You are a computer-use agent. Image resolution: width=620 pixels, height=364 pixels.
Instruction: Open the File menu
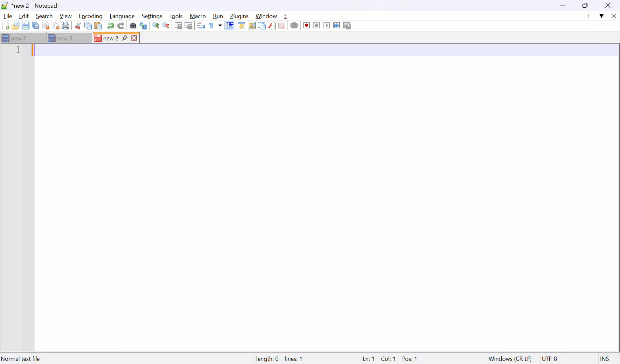click(x=7, y=16)
